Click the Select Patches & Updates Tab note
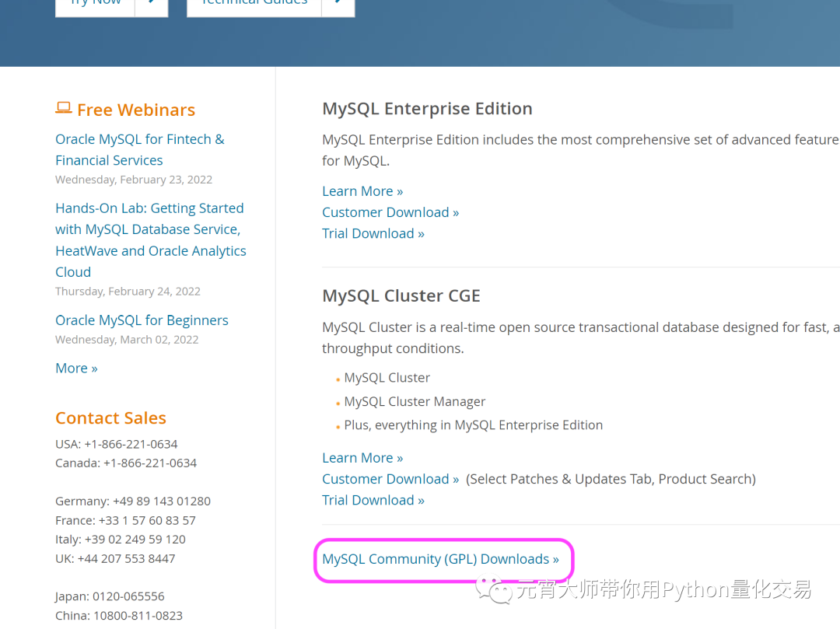The width and height of the screenshot is (840, 629). point(611,479)
